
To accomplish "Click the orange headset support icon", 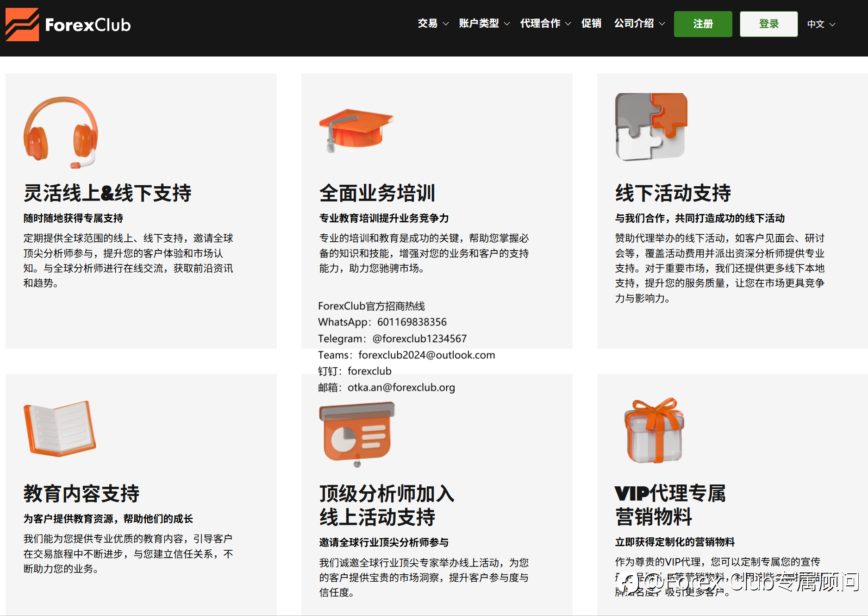I will [61, 132].
